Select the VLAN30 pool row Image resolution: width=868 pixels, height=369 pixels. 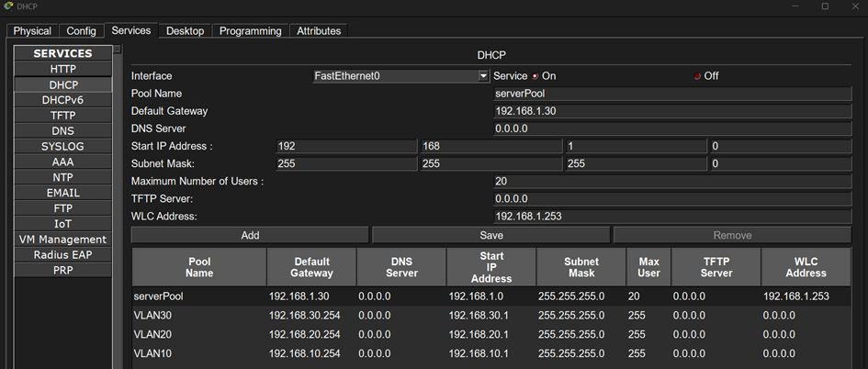coord(491,316)
